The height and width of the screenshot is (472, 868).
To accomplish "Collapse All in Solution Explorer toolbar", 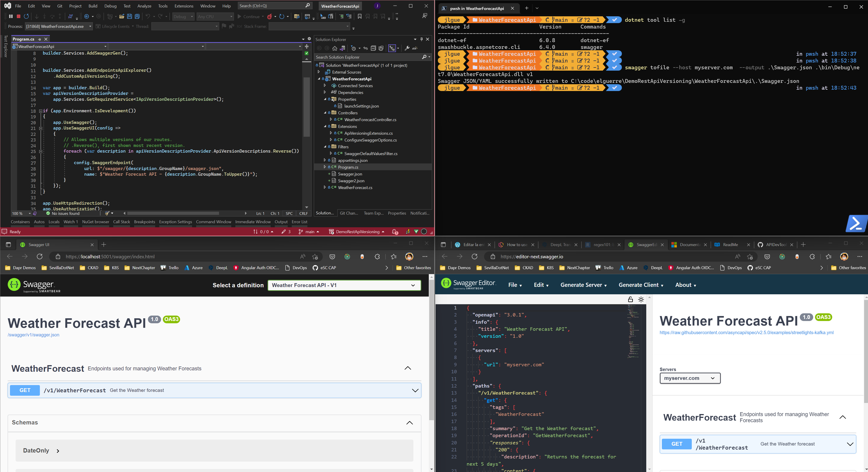I will 373,48.
